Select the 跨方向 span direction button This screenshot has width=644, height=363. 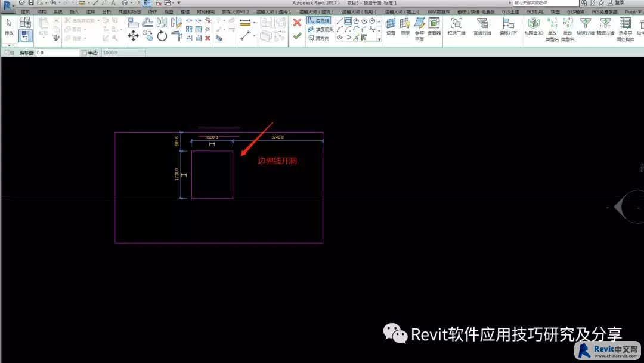click(318, 38)
